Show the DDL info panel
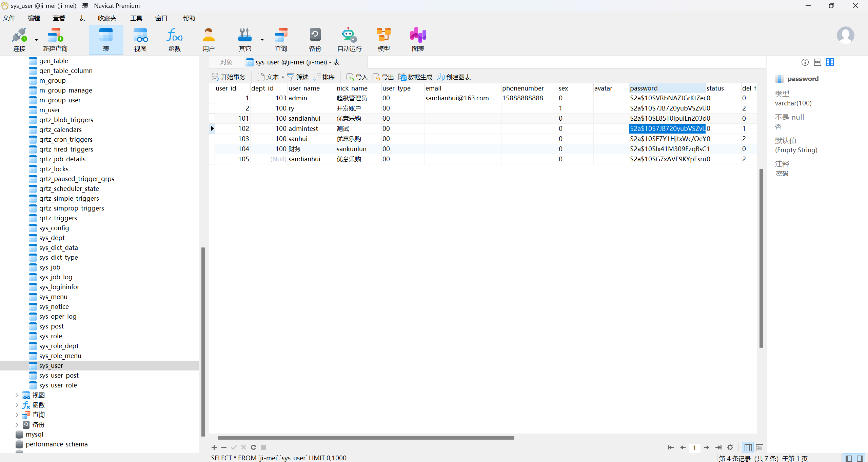The image size is (868, 462). pos(817,62)
